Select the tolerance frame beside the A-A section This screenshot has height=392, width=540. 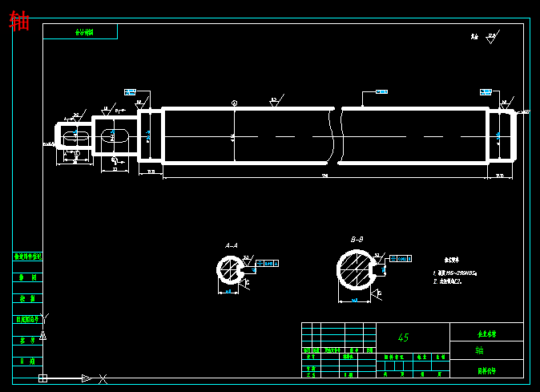coord(268,264)
